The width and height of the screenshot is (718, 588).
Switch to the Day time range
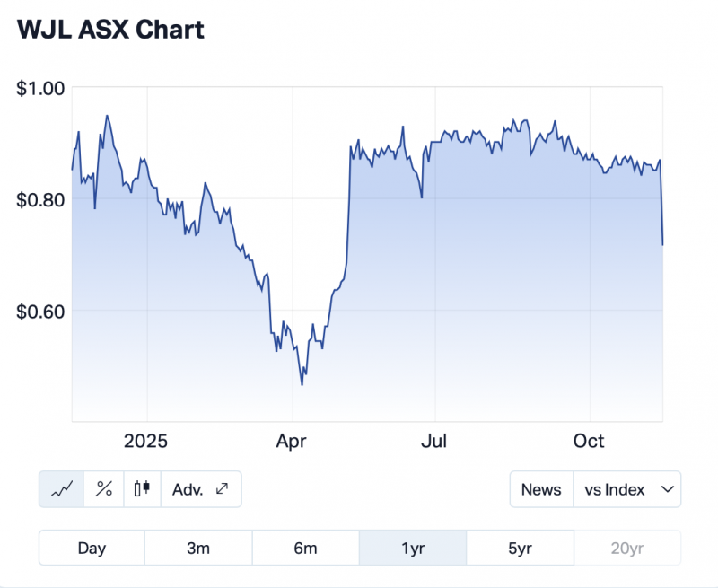92,548
